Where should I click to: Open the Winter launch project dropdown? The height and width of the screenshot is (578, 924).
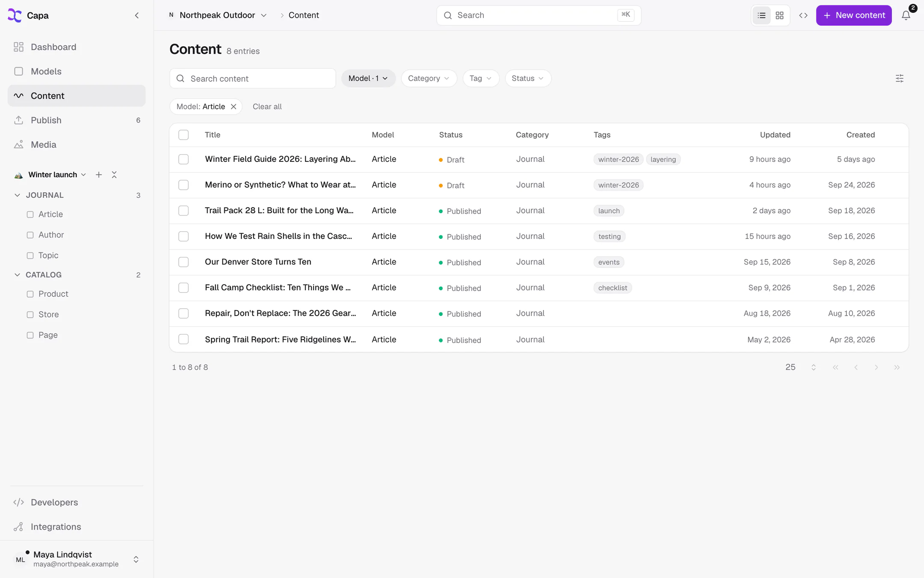point(50,175)
